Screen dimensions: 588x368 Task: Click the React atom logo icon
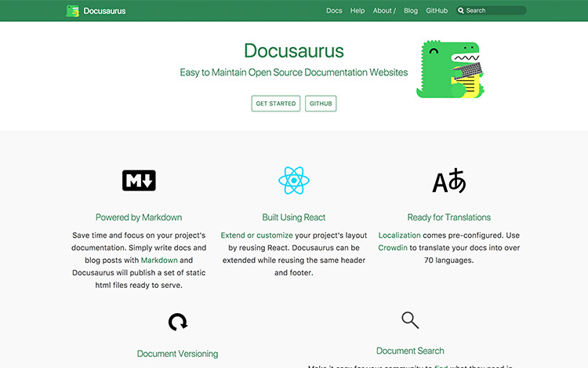(x=294, y=180)
